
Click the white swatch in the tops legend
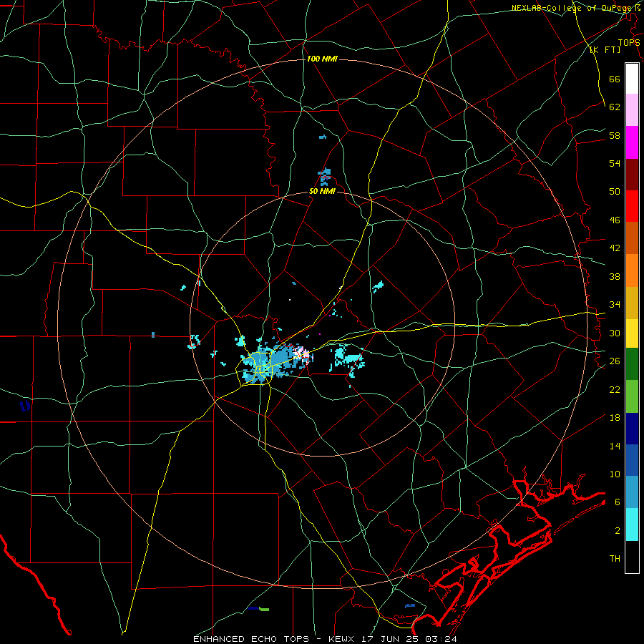pos(632,79)
